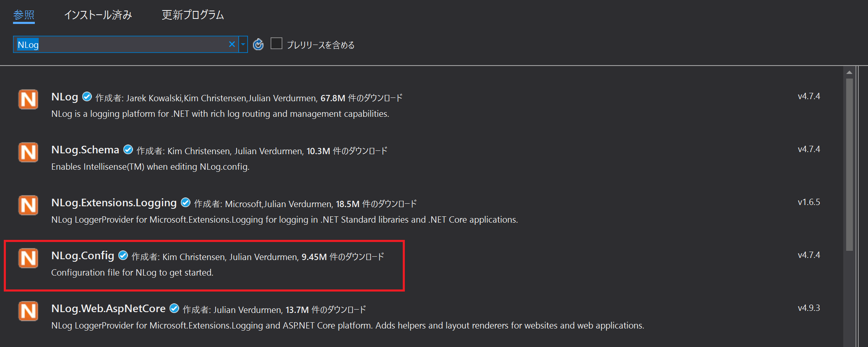Select the NLog.Schema package title
This screenshot has width=868, height=347.
(x=85, y=150)
